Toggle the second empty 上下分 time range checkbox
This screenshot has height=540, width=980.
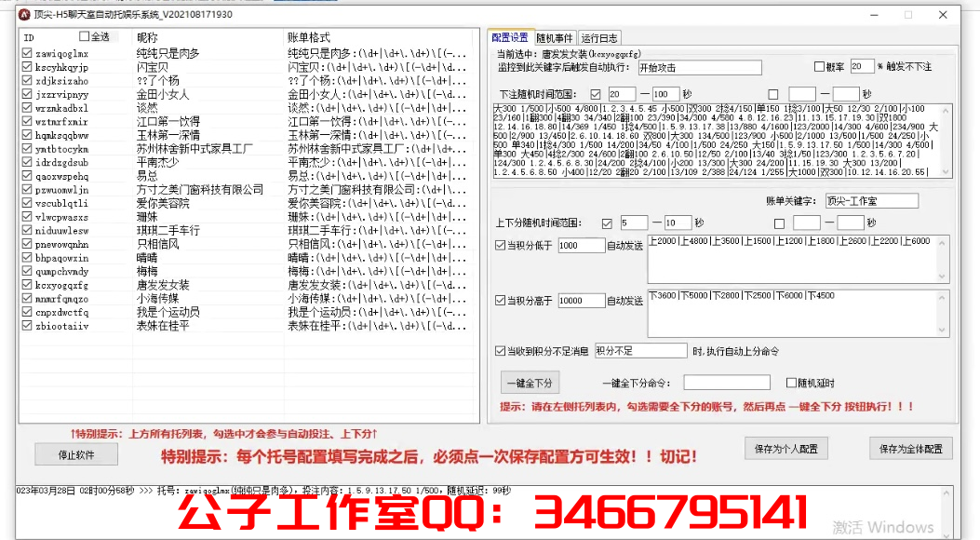pyautogui.click(x=779, y=223)
